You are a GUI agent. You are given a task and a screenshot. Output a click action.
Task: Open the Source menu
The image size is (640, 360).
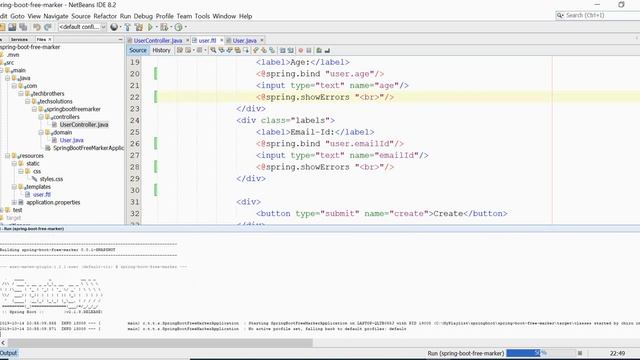[x=81, y=16]
